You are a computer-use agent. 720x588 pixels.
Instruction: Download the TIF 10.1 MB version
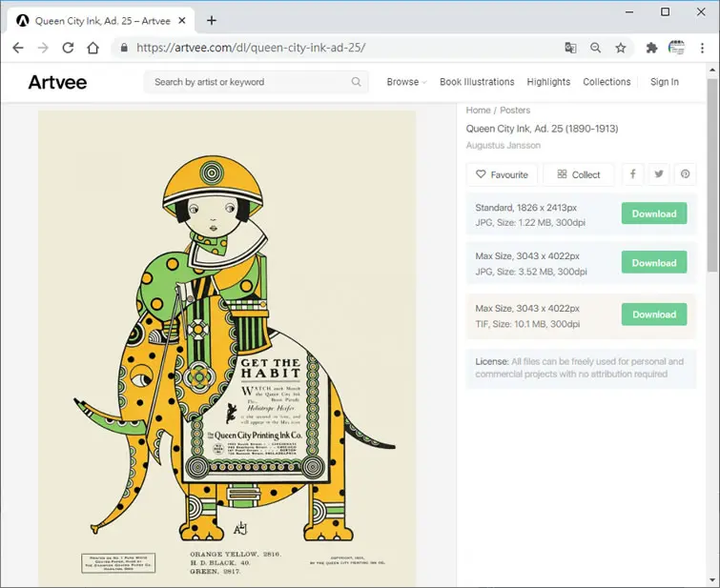pos(654,314)
